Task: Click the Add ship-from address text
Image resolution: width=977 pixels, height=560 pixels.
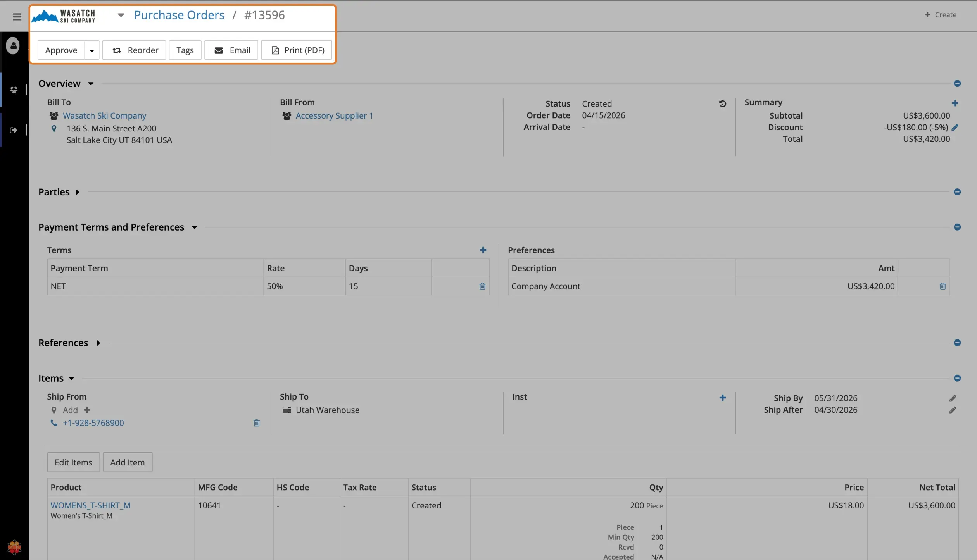Action: [70, 410]
